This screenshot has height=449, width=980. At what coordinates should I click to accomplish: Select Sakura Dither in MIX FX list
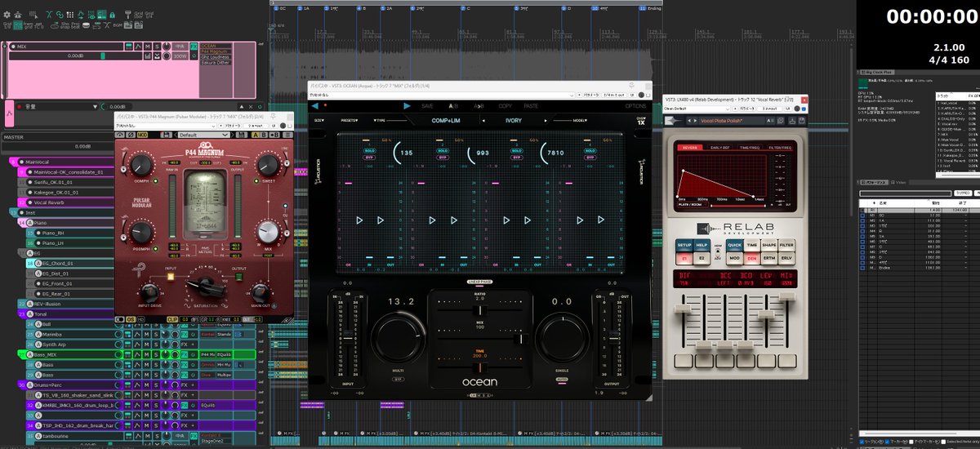click(x=216, y=63)
